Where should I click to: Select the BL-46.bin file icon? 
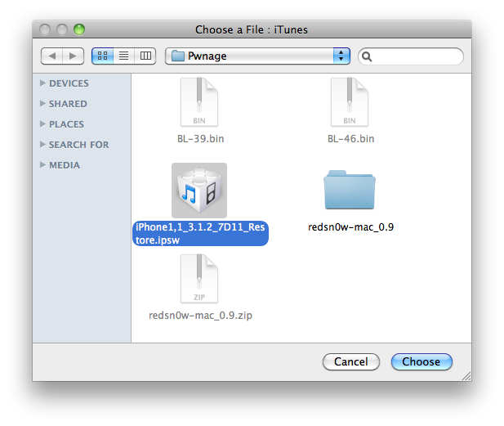[x=350, y=102]
